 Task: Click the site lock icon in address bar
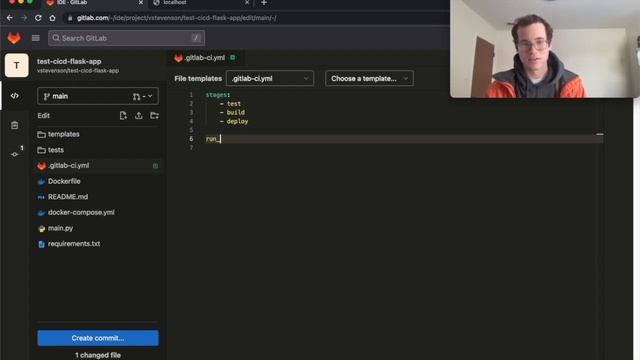70,18
